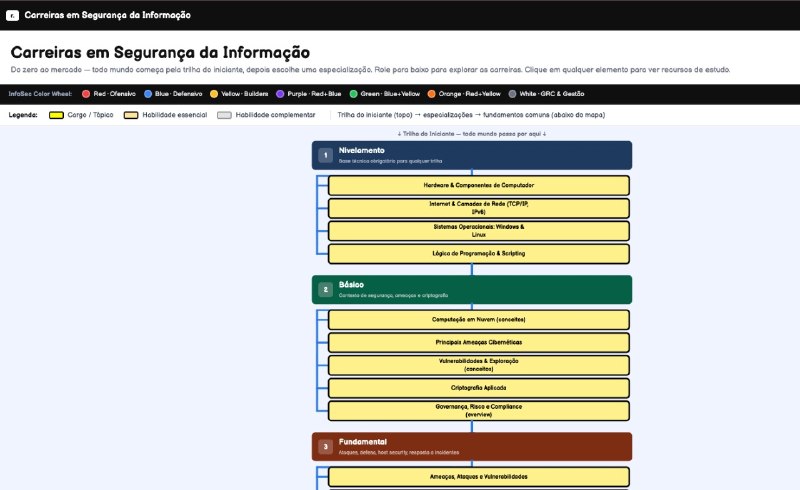Click the White · GRC & Gestão label
The image size is (800, 490).
[552, 94]
